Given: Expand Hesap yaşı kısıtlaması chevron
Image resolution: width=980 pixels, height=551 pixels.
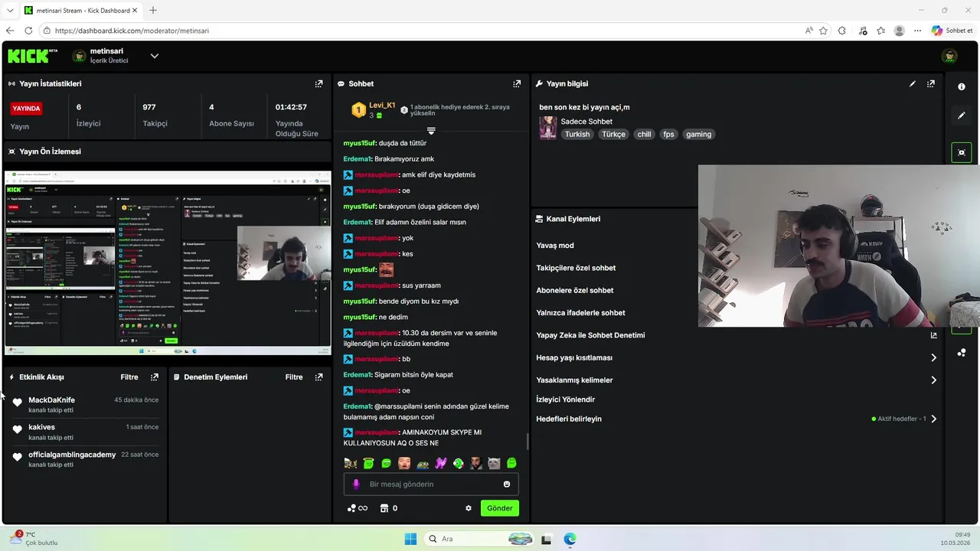Looking at the screenshot, I should pyautogui.click(x=933, y=357).
